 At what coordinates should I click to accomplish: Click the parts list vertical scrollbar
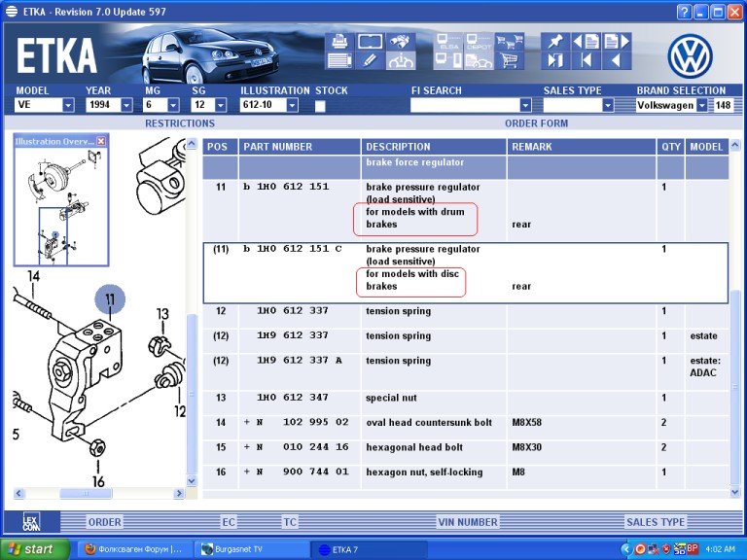tap(735, 321)
